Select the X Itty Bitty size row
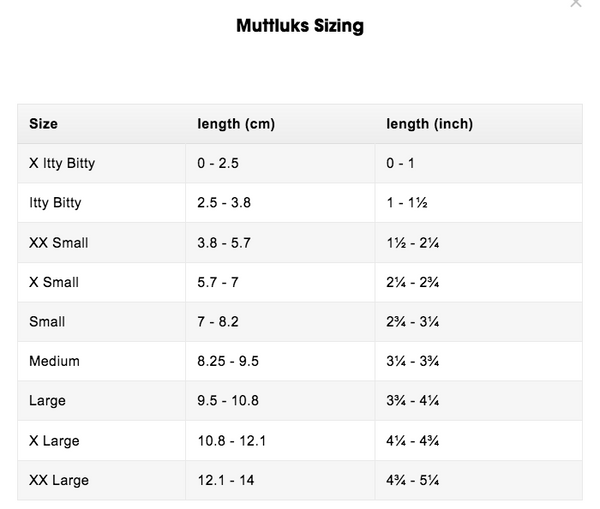This screenshot has width=600, height=509. pos(300,163)
